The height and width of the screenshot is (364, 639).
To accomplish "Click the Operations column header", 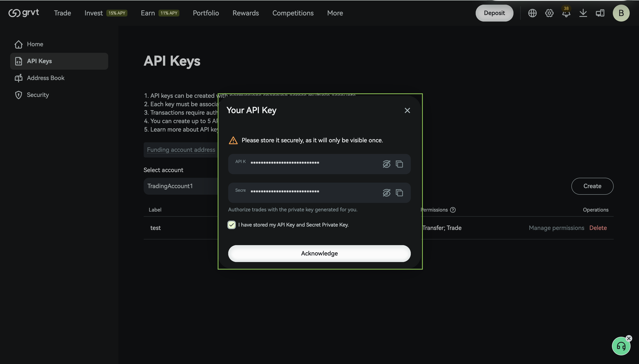I will click(595, 210).
